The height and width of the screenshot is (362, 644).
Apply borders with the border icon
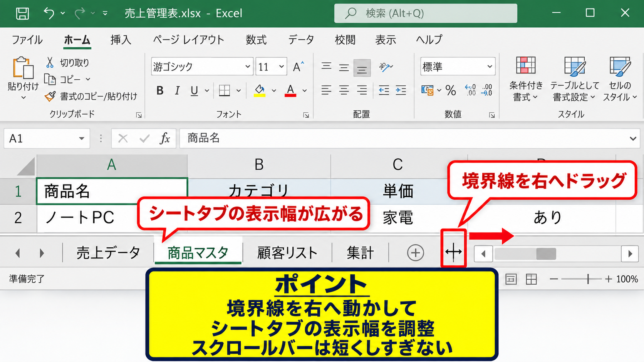(224, 90)
